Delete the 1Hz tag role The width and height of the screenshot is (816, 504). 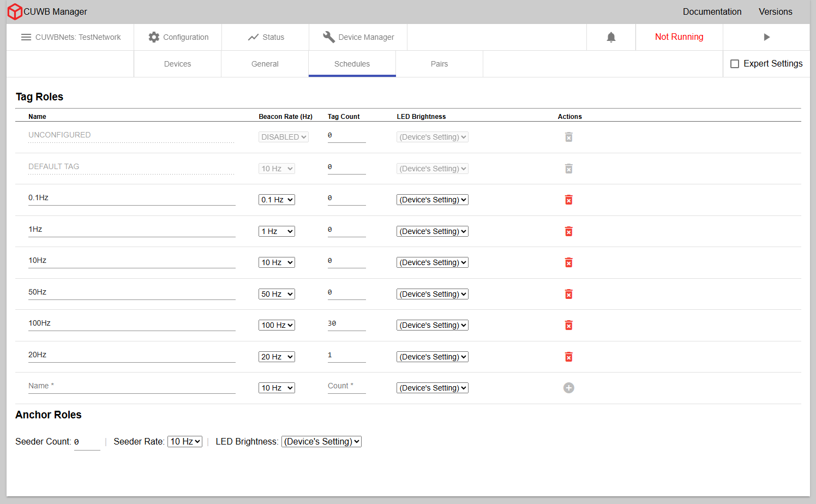(x=568, y=231)
